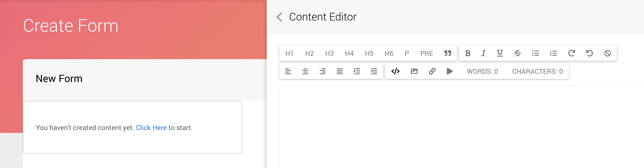This screenshot has height=168, width=644.
Task: Insert a blockquote with quote icon
Action: pyautogui.click(x=448, y=53)
